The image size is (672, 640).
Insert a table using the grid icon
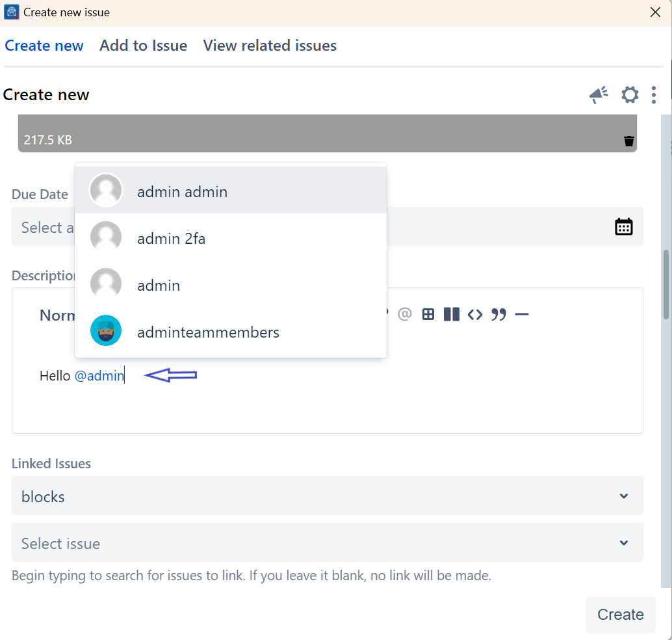click(x=428, y=315)
